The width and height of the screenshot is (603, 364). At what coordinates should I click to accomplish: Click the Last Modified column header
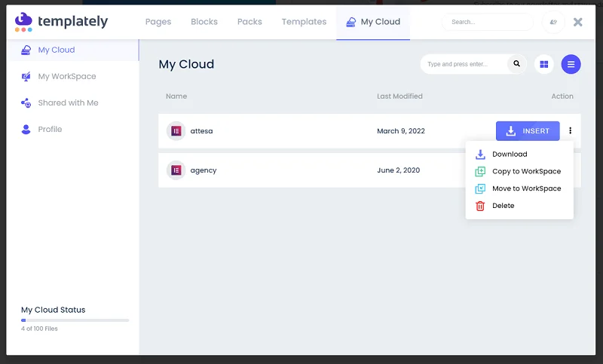399,96
